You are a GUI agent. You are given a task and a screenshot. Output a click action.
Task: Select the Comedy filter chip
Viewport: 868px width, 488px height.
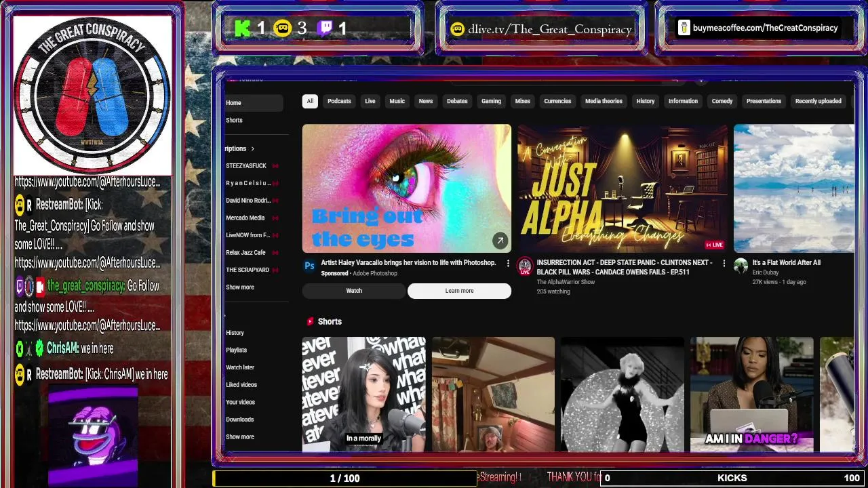pyautogui.click(x=722, y=101)
